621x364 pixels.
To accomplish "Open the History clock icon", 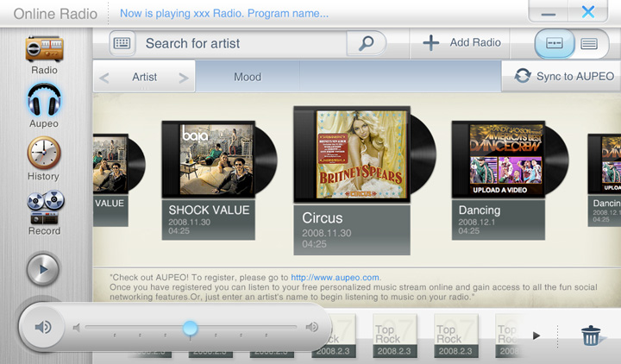I will (x=44, y=155).
